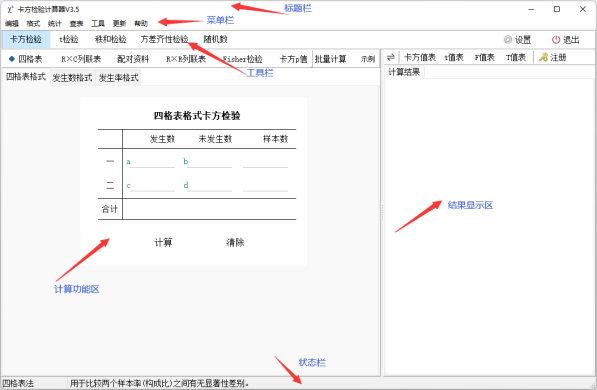597x390 pixels.
Task: Select the 方差齐性检验 toolbar tab
Action: (164, 39)
